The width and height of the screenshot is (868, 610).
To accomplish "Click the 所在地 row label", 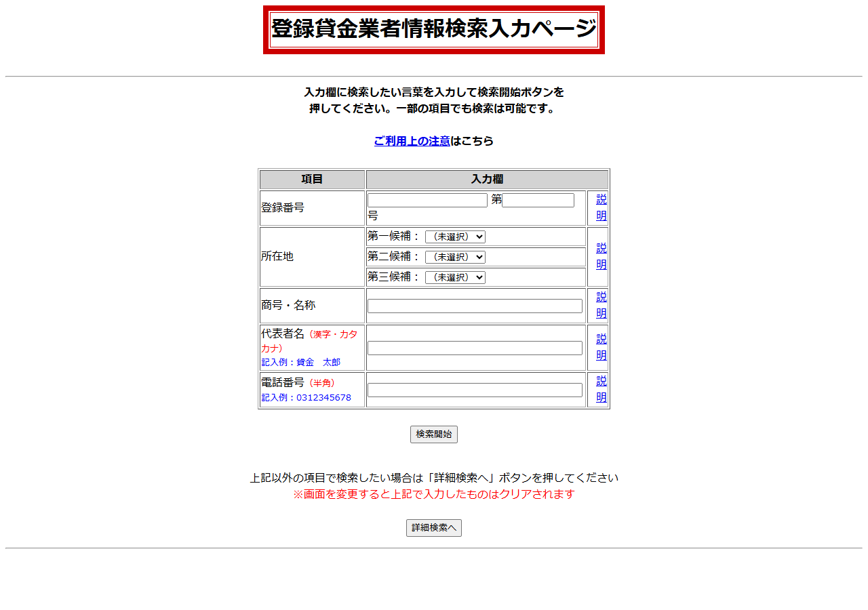I will pyautogui.click(x=277, y=256).
